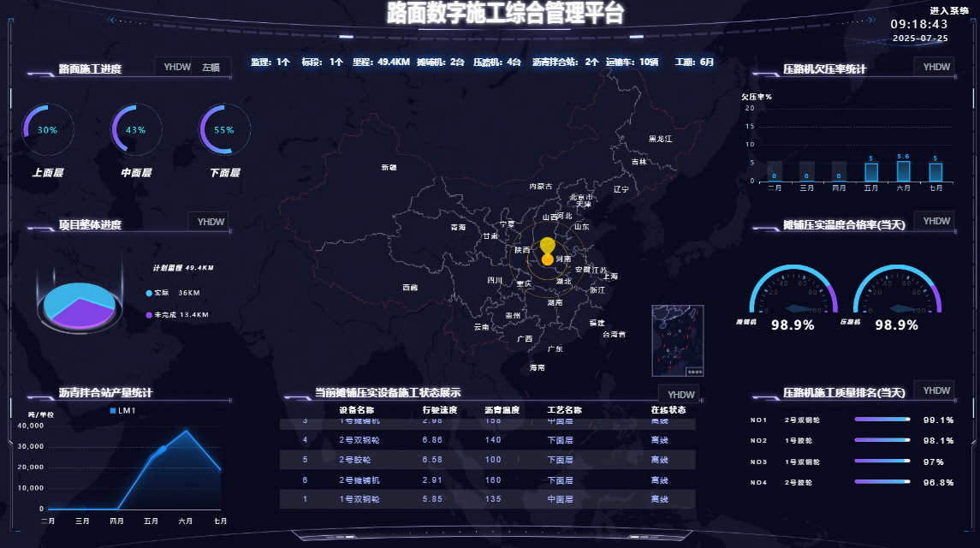This screenshot has width=980, height=548.
Task: Open YHDW dropdown in 压路机施工质量排名 panel
Action: point(935,390)
